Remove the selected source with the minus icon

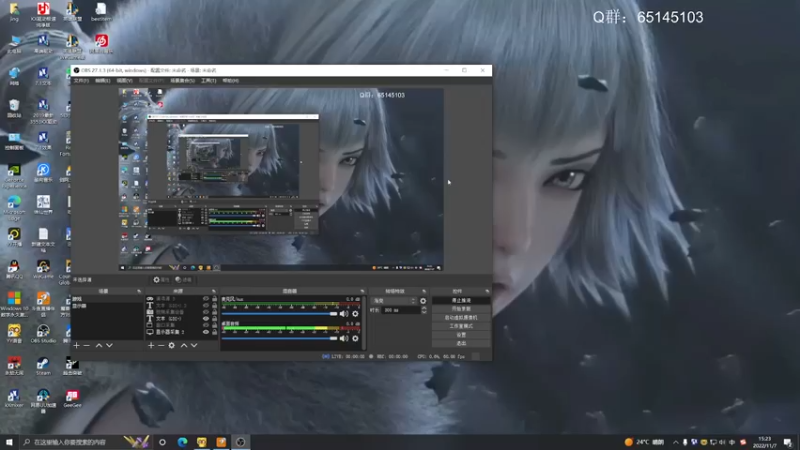click(x=161, y=345)
